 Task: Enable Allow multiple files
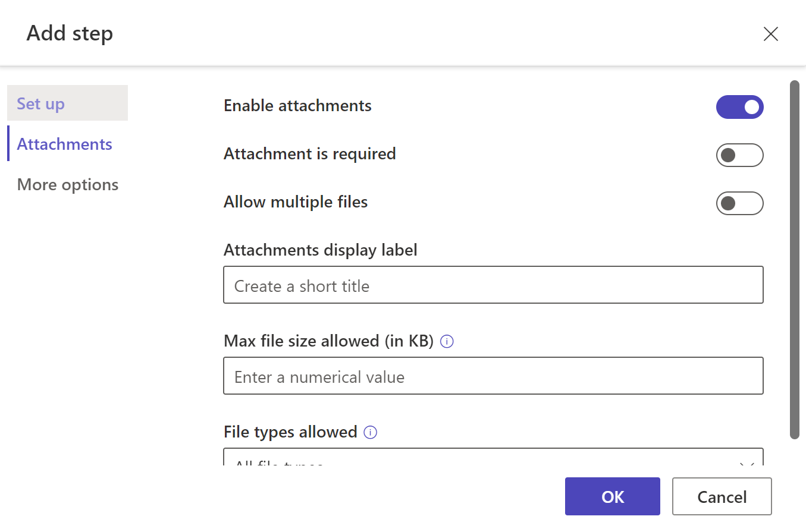pos(739,203)
